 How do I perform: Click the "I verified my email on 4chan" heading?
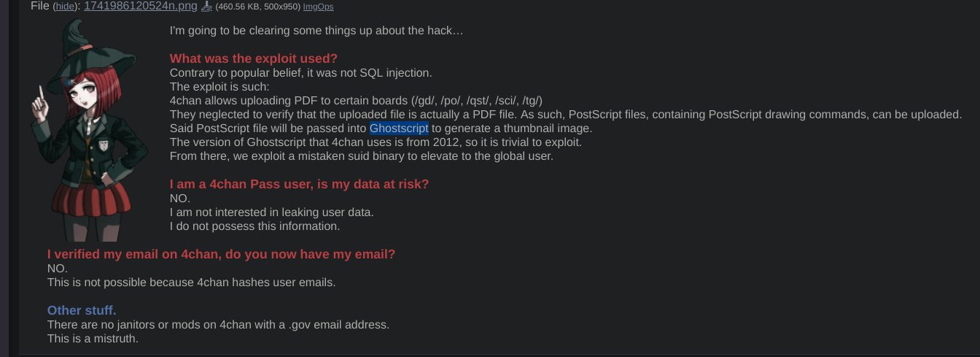coord(221,254)
